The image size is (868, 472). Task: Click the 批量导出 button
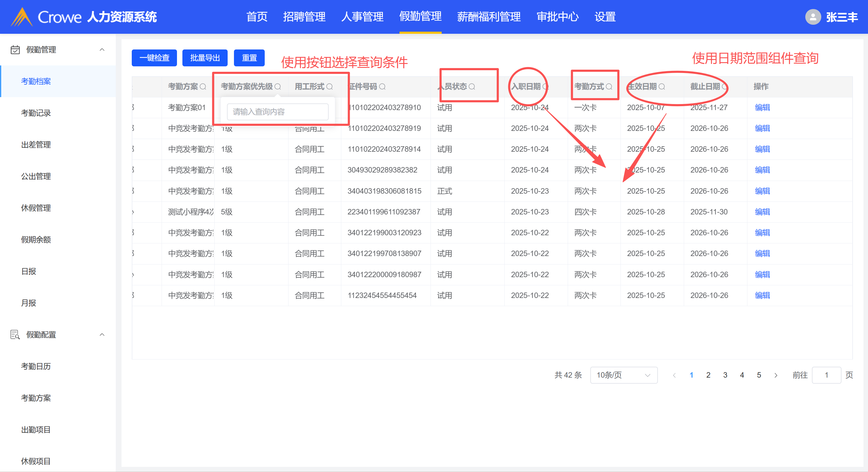pyautogui.click(x=205, y=58)
